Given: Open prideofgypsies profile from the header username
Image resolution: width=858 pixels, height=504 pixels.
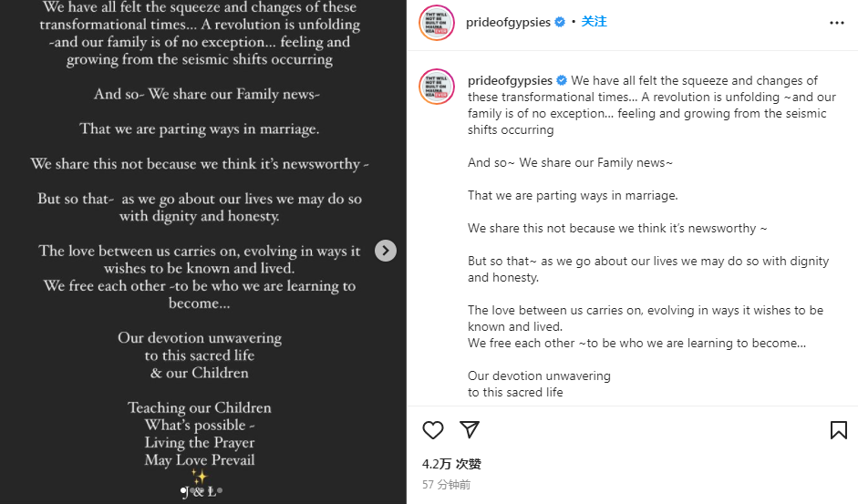Looking at the screenshot, I should (x=509, y=22).
